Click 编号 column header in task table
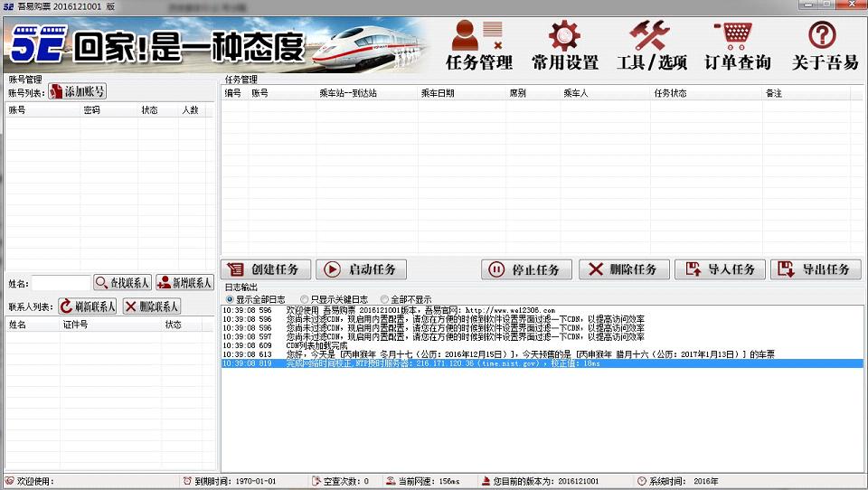The image size is (868, 490). (x=234, y=93)
